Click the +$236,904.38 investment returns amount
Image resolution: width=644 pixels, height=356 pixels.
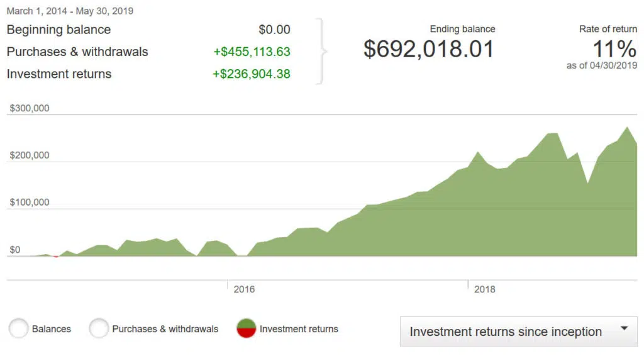(252, 74)
